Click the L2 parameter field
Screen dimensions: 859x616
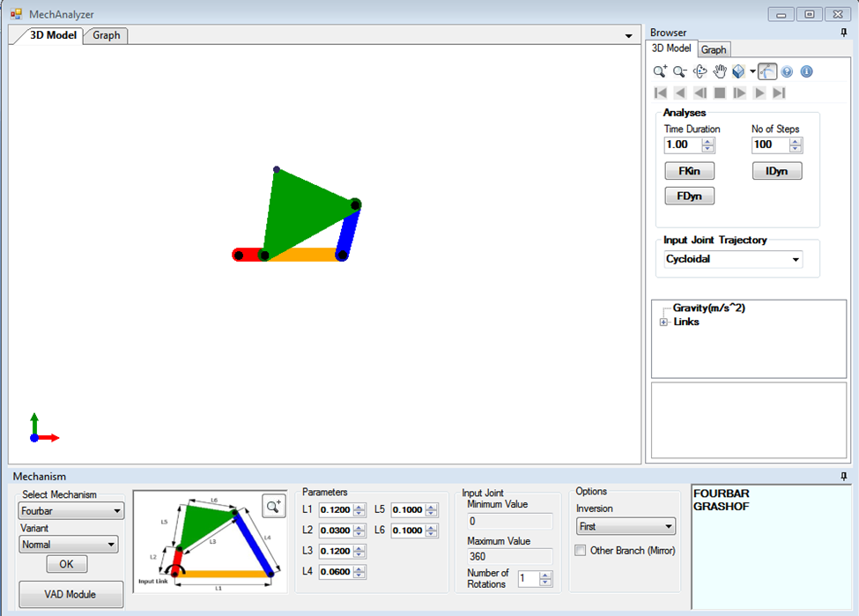336,531
